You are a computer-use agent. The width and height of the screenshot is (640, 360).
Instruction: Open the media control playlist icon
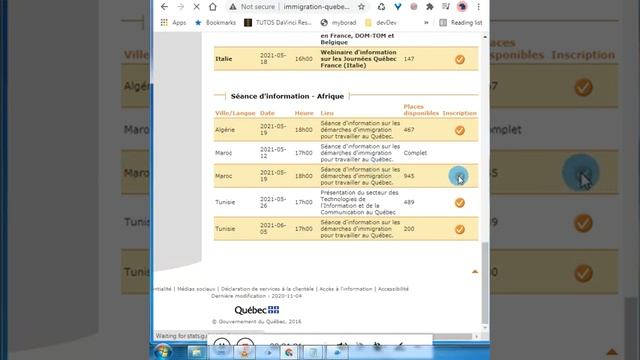[x=446, y=7]
